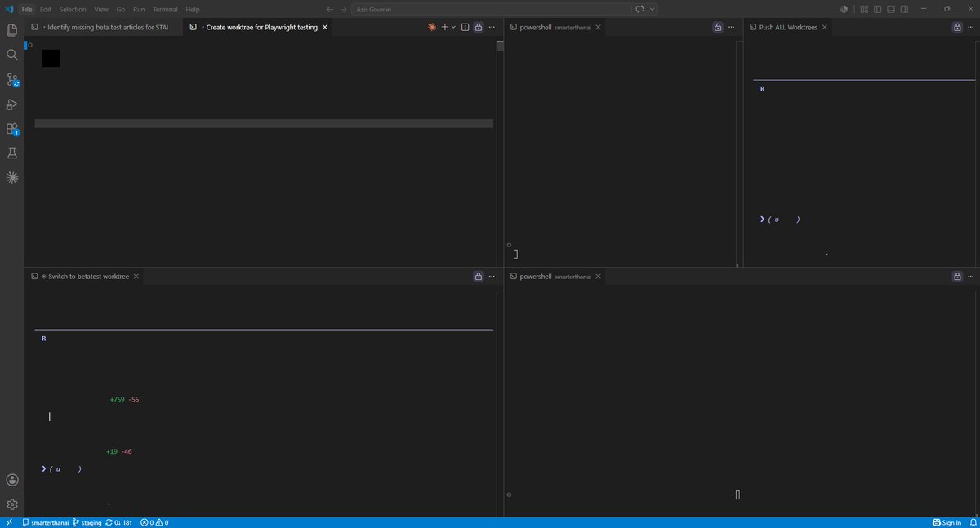Select the top powershell smarterthanai tab

click(555, 27)
